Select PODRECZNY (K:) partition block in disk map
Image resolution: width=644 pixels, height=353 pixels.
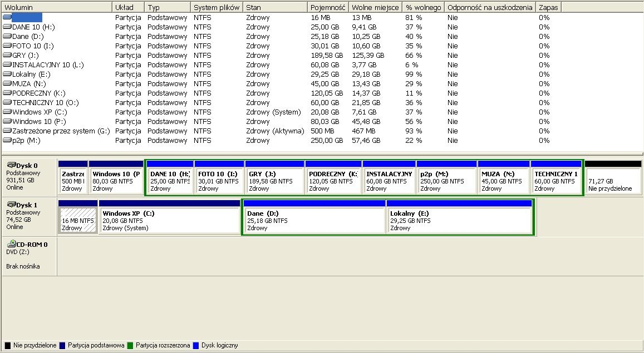(333, 177)
